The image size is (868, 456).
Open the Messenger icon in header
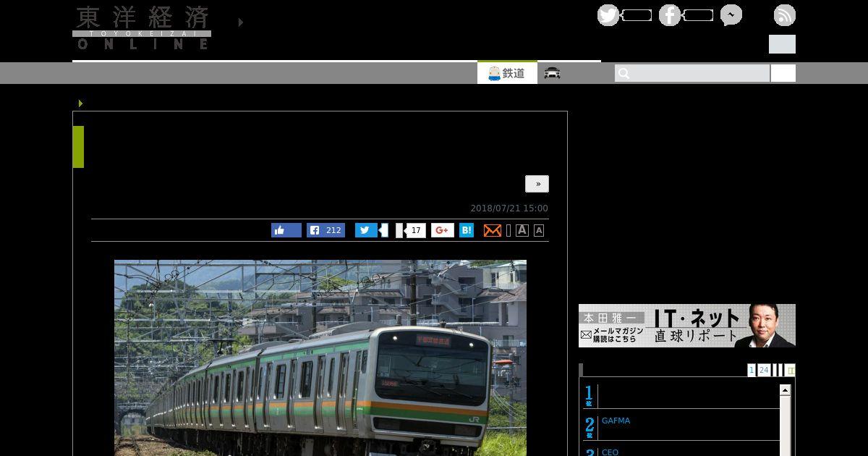(x=731, y=15)
